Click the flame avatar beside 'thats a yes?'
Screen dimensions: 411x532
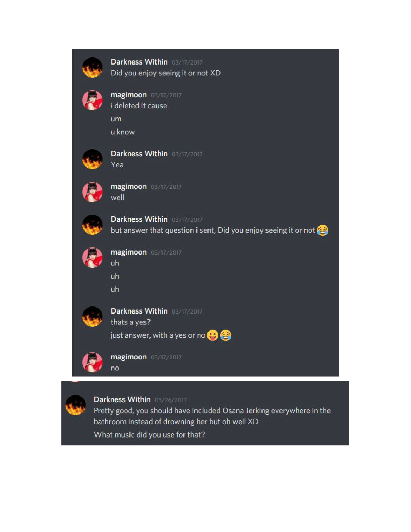(x=92, y=317)
